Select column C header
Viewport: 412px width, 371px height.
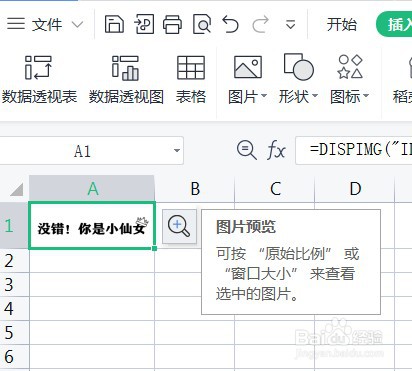coord(275,189)
